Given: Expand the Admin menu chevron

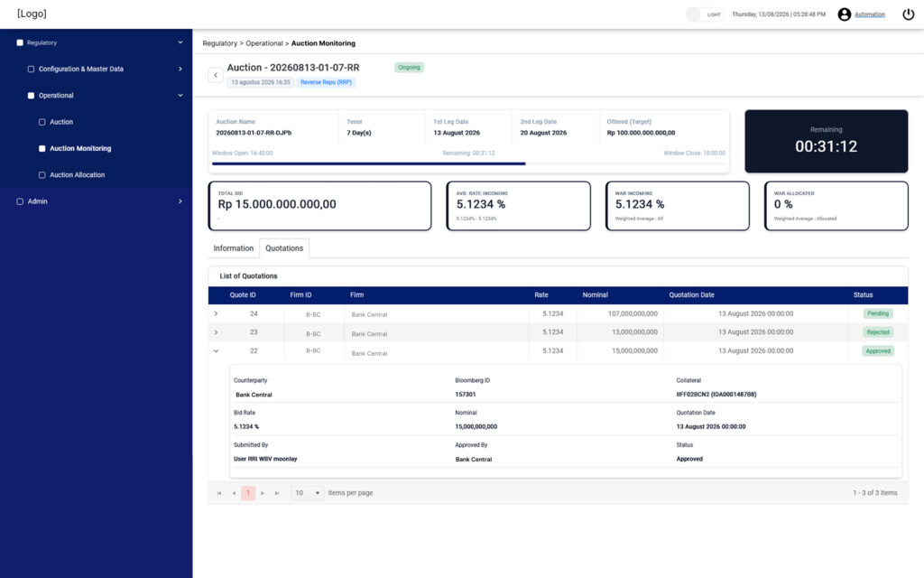Looking at the screenshot, I should [180, 201].
